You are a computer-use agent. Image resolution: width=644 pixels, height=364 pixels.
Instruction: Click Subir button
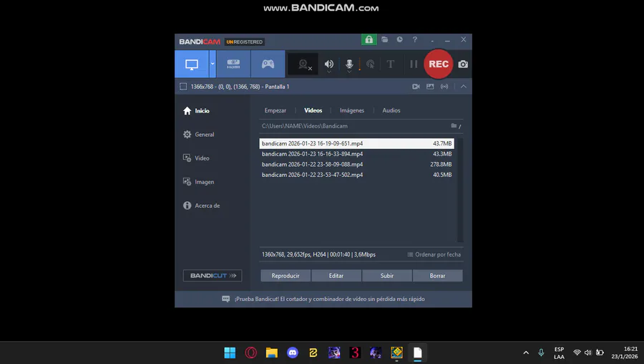coord(387,276)
